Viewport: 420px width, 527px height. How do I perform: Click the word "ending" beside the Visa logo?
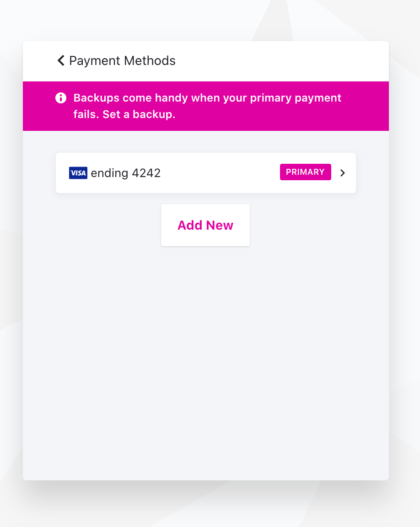pyautogui.click(x=109, y=173)
